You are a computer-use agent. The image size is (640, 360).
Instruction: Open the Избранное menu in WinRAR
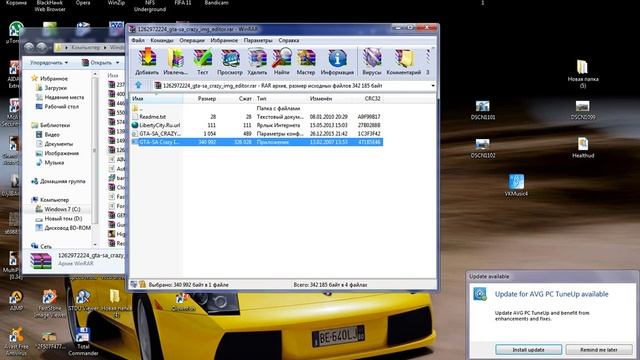[x=224, y=40]
